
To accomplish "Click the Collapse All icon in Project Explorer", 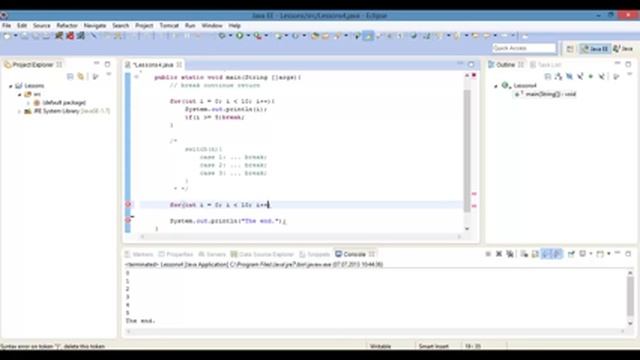I will coord(70,77).
